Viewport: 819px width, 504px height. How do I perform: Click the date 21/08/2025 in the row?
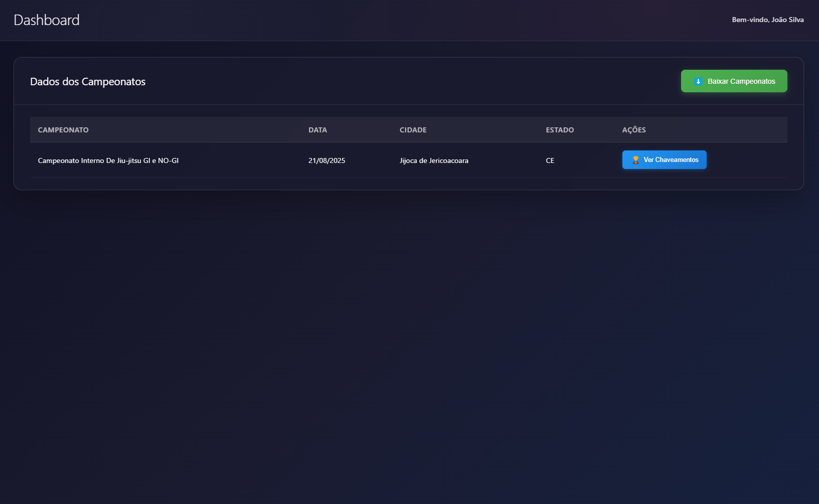[326, 161]
